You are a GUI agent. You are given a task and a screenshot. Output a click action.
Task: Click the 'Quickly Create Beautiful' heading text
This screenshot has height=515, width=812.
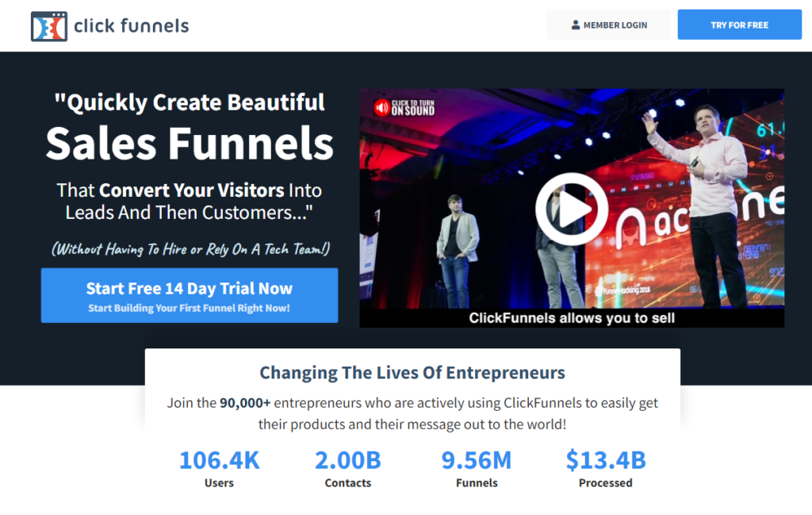point(190,102)
